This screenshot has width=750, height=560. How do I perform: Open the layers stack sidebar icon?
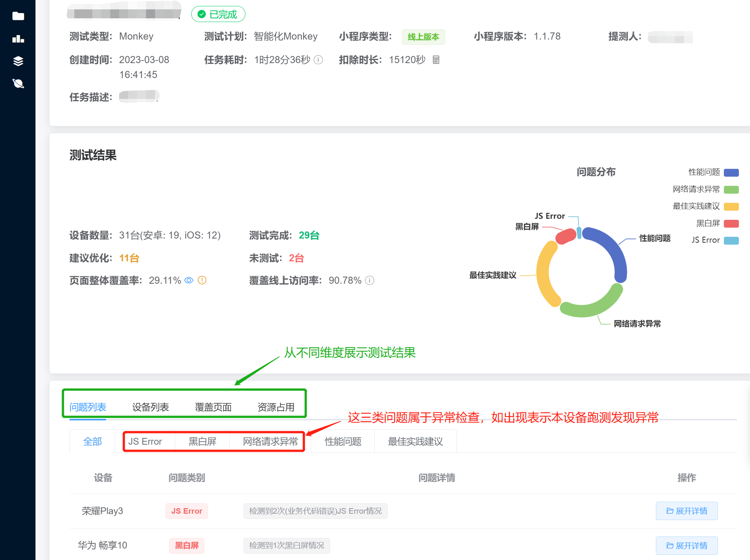click(x=18, y=61)
